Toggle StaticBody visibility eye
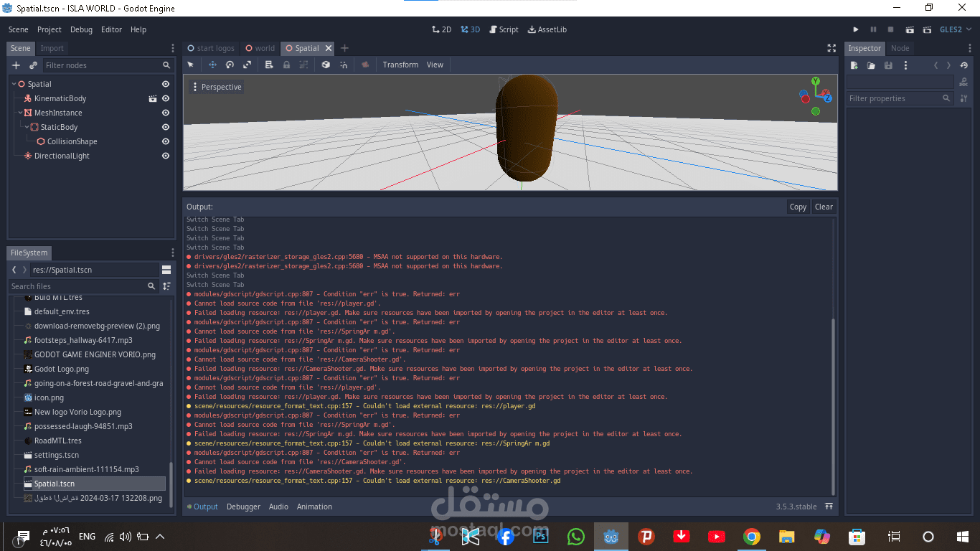The height and width of the screenshot is (551, 980). click(166, 127)
